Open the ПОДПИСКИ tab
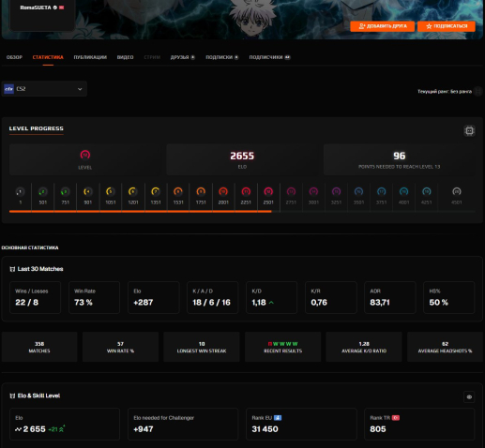The width and height of the screenshot is (485, 448). coord(222,57)
